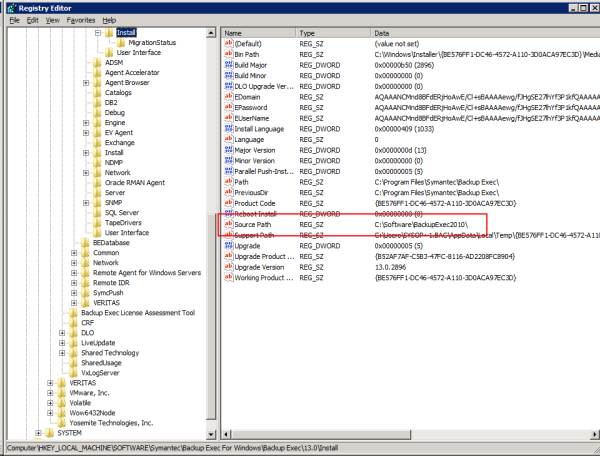This screenshot has width=600, height=456.
Task: Open the Favorites menu
Action: coord(81,20)
